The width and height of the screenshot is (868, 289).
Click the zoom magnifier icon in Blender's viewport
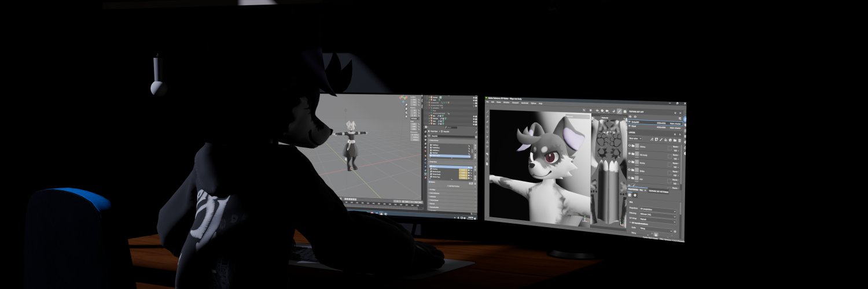click(x=406, y=105)
